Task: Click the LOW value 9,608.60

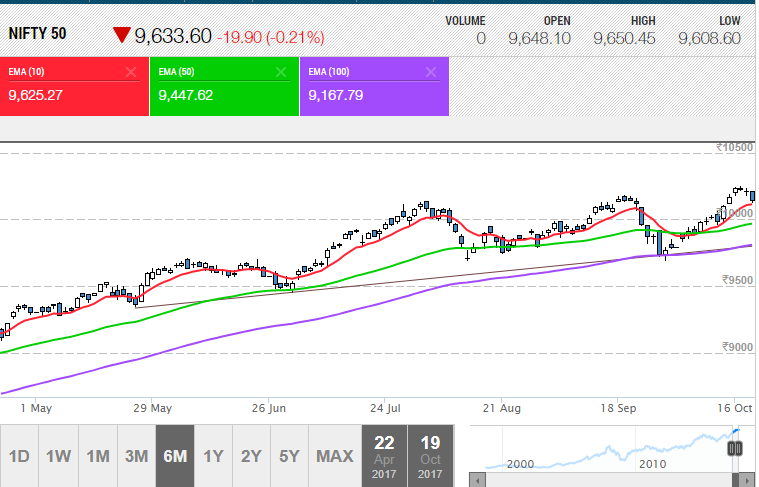Action: pos(709,39)
